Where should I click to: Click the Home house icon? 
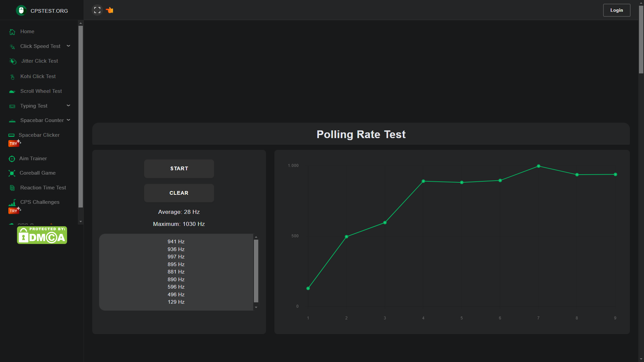(12, 32)
